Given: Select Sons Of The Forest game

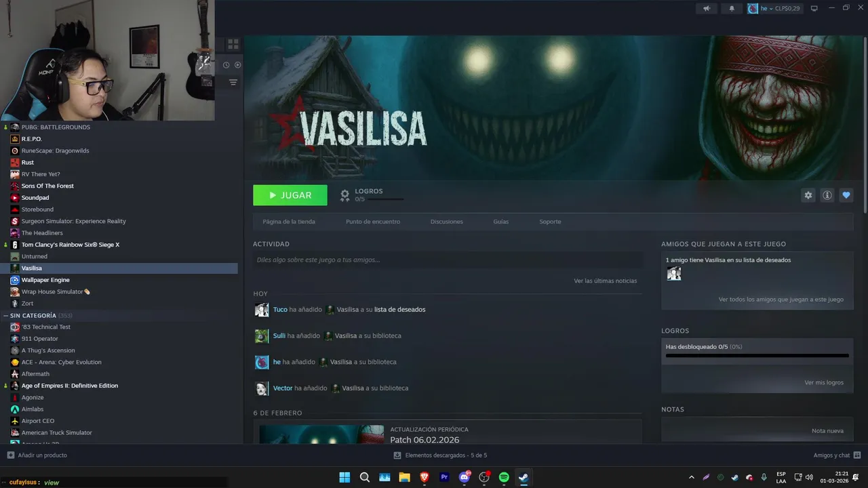Looking at the screenshot, I should point(47,186).
